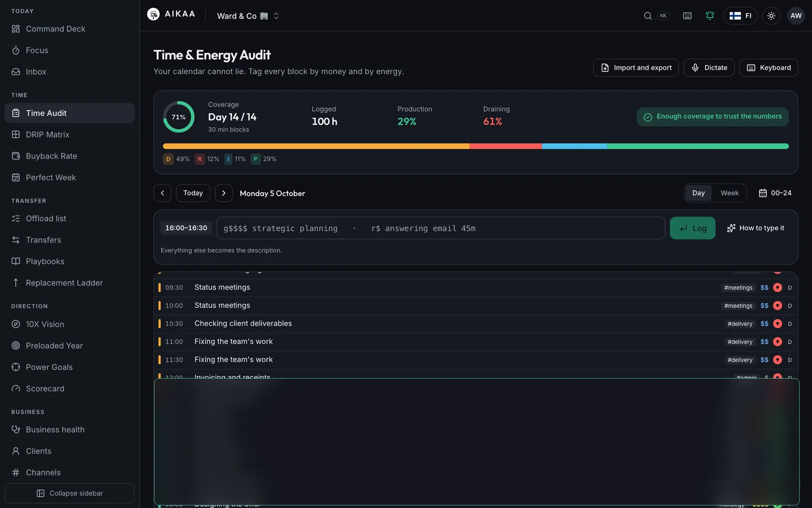Click Import and export button
The image size is (812, 508).
(x=636, y=68)
